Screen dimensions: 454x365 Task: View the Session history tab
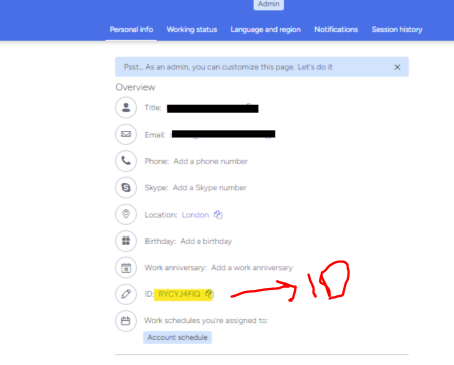[397, 29]
